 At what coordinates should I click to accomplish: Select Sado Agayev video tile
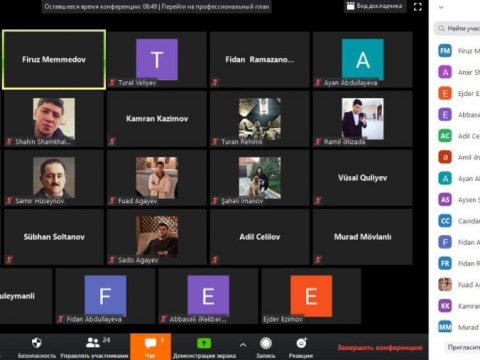[x=157, y=237]
